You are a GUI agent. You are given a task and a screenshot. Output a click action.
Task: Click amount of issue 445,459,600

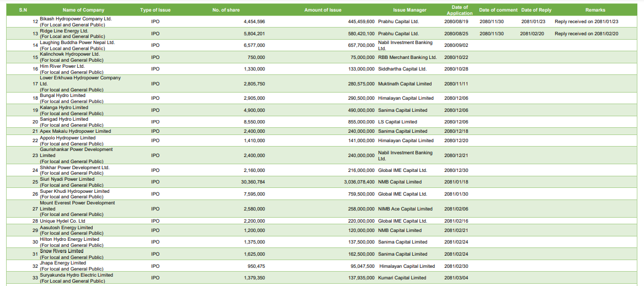click(x=361, y=21)
